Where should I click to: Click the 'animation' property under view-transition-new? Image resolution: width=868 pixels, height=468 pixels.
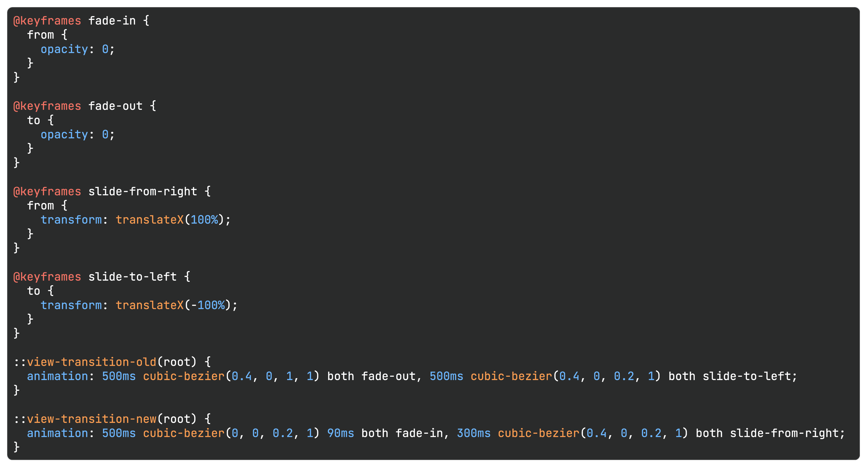pyautogui.click(x=58, y=433)
